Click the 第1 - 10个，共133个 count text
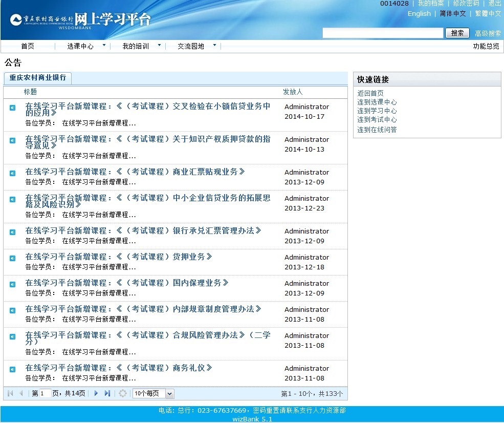The image size is (504, 423). tap(312, 394)
